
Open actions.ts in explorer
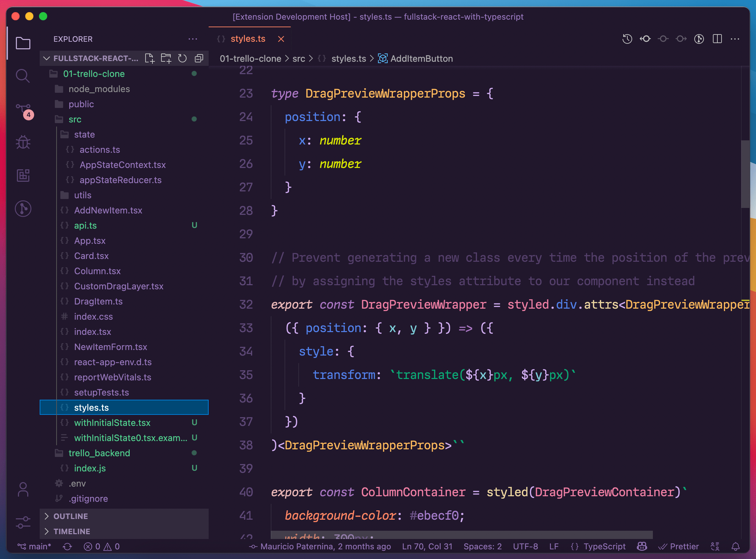click(x=124, y=150)
